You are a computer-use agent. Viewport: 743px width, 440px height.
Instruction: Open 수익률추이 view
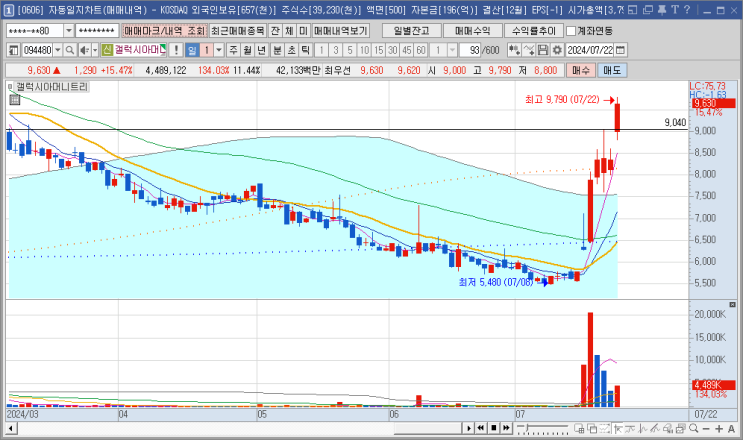tap(534, 31)
